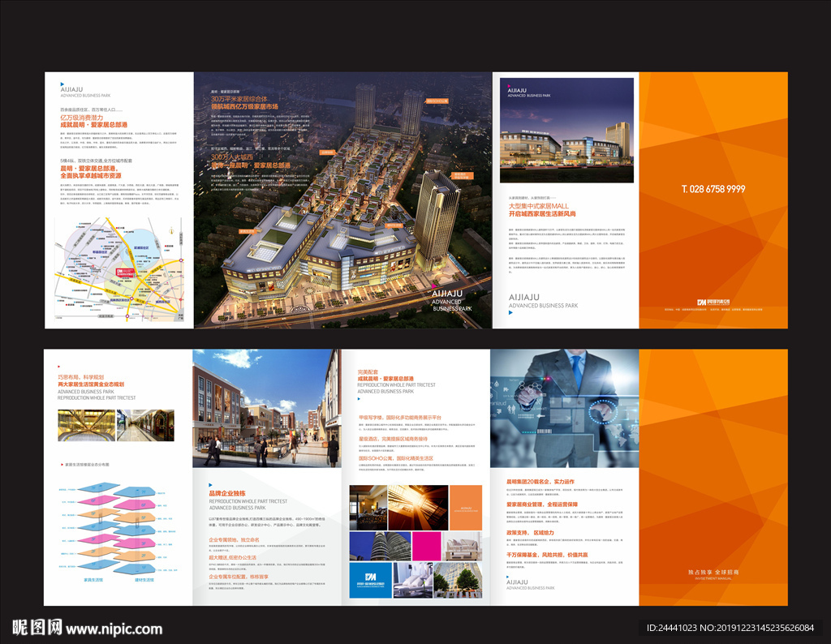Image resolution: width=831 pixels, height=644 pixels.
Task: Open the white bedroom photo in the collage
Action: click(413, 581)
